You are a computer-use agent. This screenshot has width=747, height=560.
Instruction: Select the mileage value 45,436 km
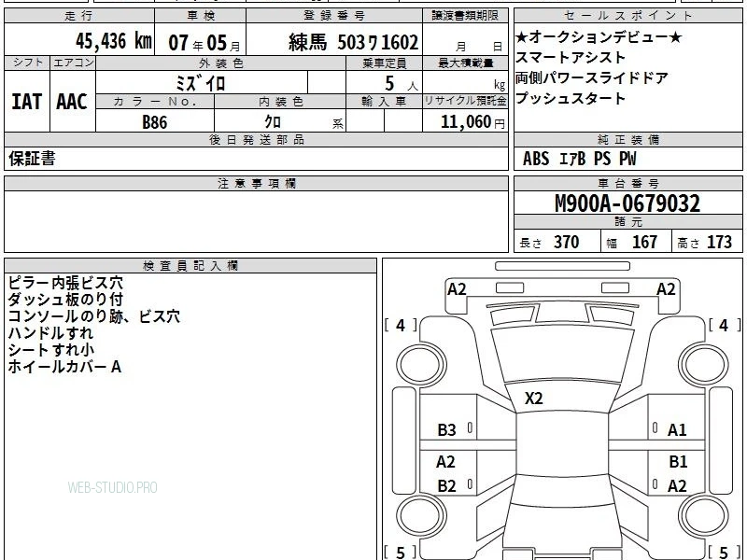[113, 41]
